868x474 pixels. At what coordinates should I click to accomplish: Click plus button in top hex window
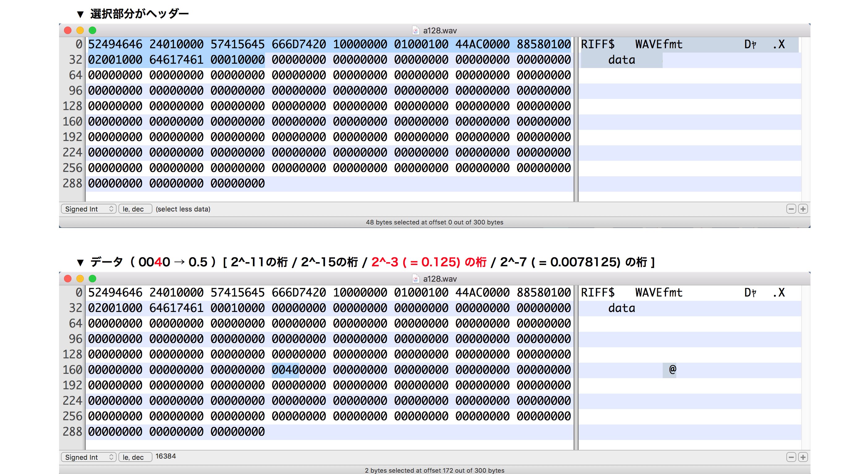pos(803,209)
